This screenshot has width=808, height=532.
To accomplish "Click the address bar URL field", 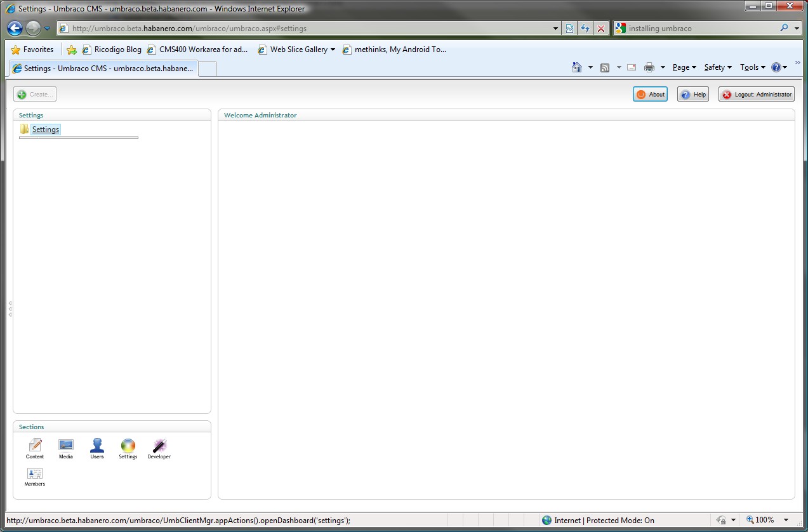I will (x=303, y=29).
